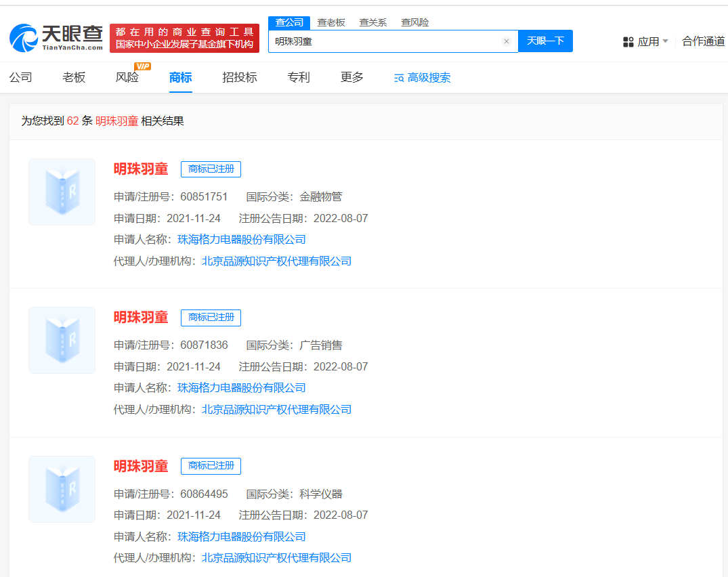Open the 合作通道 link
This screenshot has height=577, width=728.
click(703, 41)
